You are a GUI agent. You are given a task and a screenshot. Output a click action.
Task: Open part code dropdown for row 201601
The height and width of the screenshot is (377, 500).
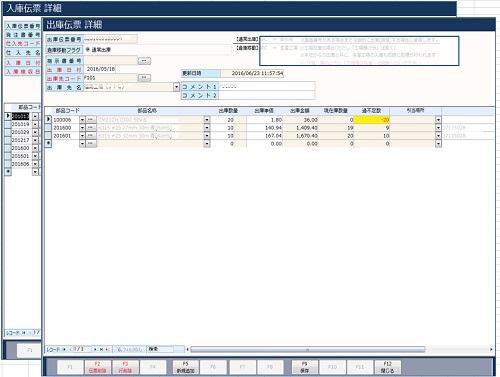pyautogui.click(x=82, y=136)
